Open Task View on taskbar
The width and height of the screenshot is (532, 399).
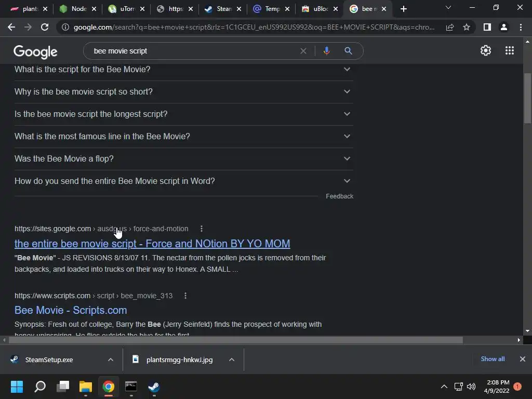point(63,387)
